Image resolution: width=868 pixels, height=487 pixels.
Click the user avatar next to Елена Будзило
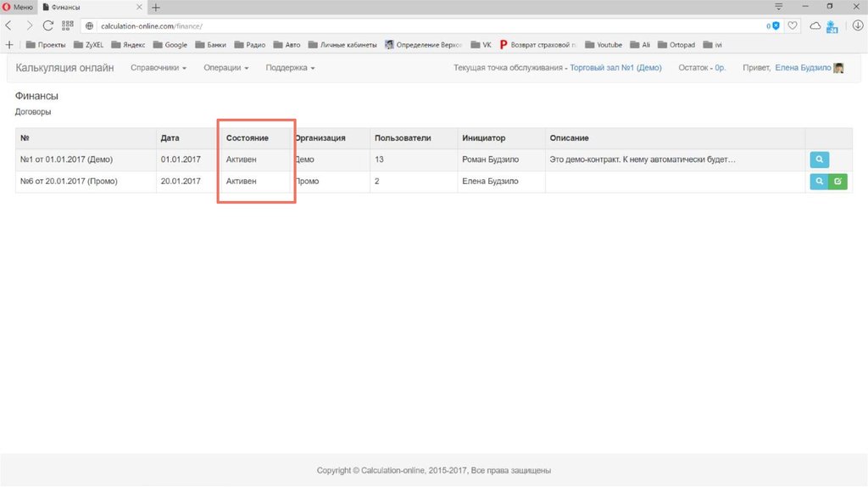839,68
